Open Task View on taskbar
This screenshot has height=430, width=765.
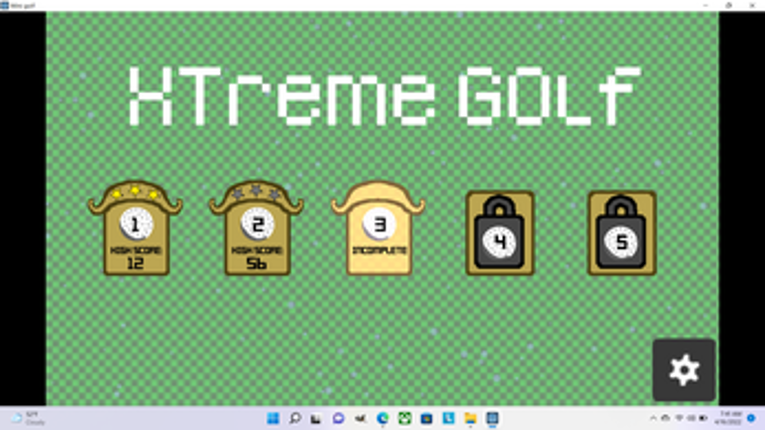pos(316,418)
